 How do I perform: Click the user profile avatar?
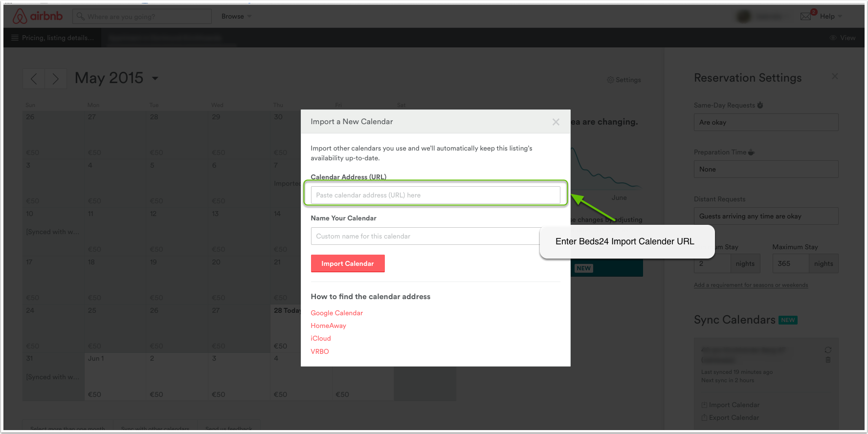744,17
